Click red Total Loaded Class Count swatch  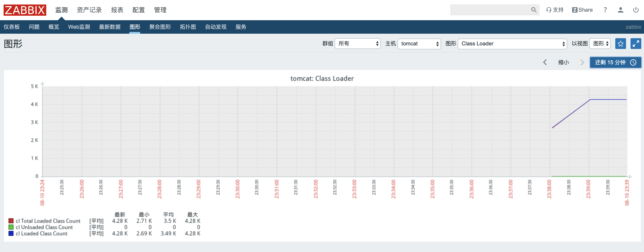[x=11, y=221]
